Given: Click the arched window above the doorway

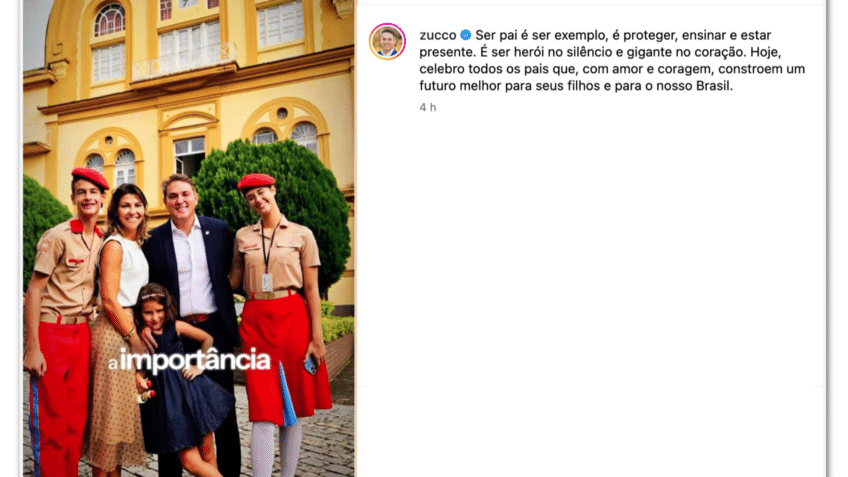Looking at the screenshot, I should 189,124.
